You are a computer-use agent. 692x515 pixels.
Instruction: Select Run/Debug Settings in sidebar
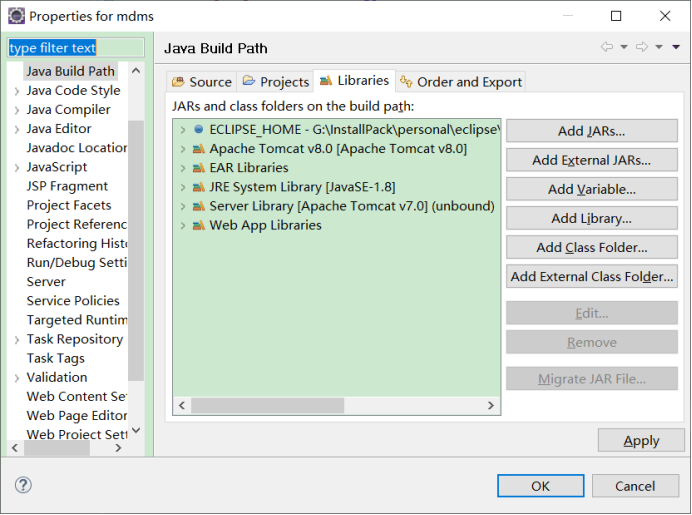pyautogui.click(x=76, y=263)
